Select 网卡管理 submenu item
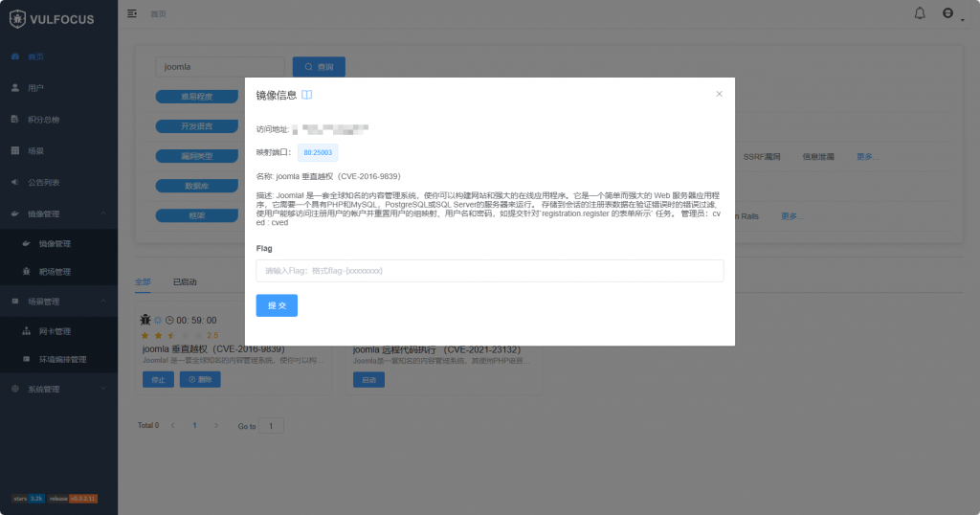The width and height of the screenshot is (980, 515). coord(55,331)
